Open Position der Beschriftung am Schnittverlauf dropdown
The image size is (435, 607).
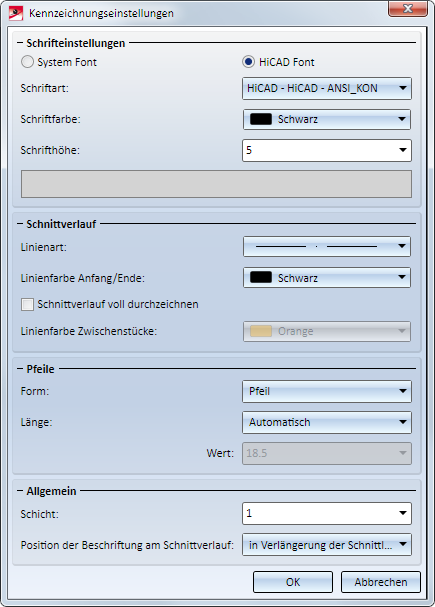click(327, 545)
